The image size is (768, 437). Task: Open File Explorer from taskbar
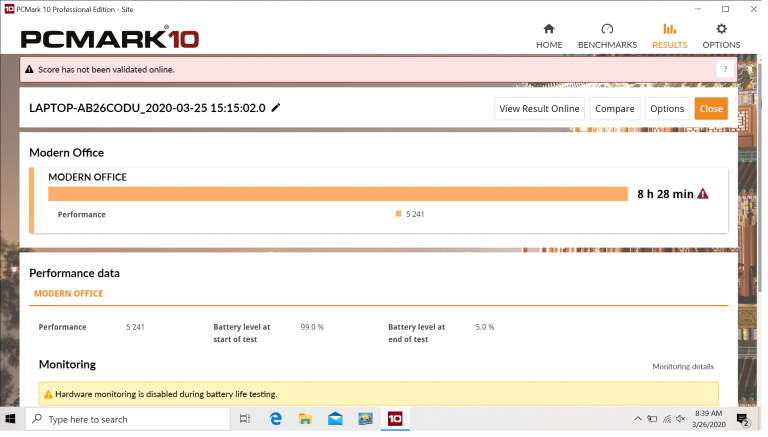[305, 419]
